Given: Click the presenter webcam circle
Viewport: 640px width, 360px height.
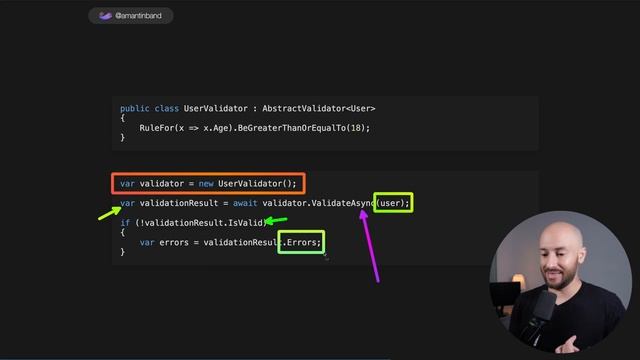Looking at the screenshot, I should [x=560, y=282].
